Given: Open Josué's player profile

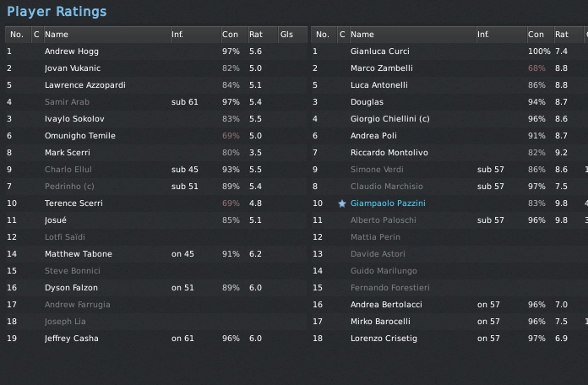Looking at the screenshot, I should [57, 220].
